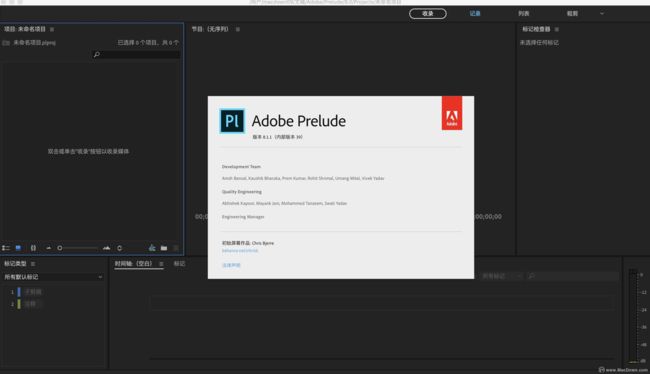Open the timeline panel hamburger menu

click(x=161, y=264)
